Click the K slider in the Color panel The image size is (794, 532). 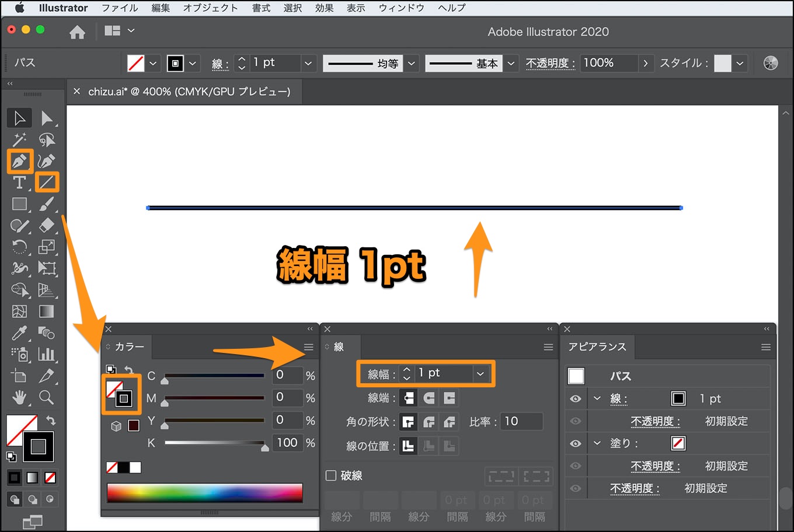[214, 443]
